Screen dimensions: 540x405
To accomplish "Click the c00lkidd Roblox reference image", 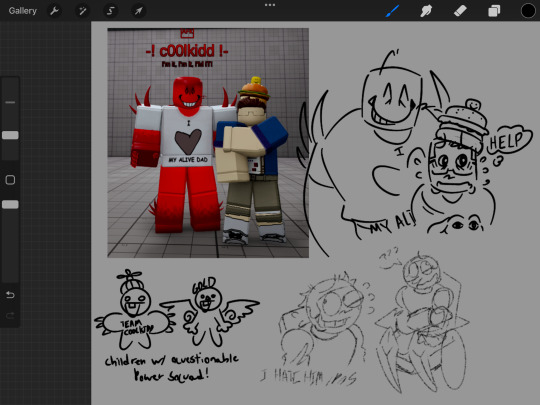I will click(208, 143).
